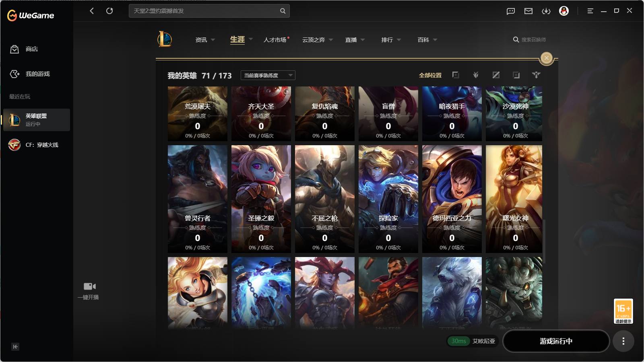Open the chat messages icon

click(511, 11)
